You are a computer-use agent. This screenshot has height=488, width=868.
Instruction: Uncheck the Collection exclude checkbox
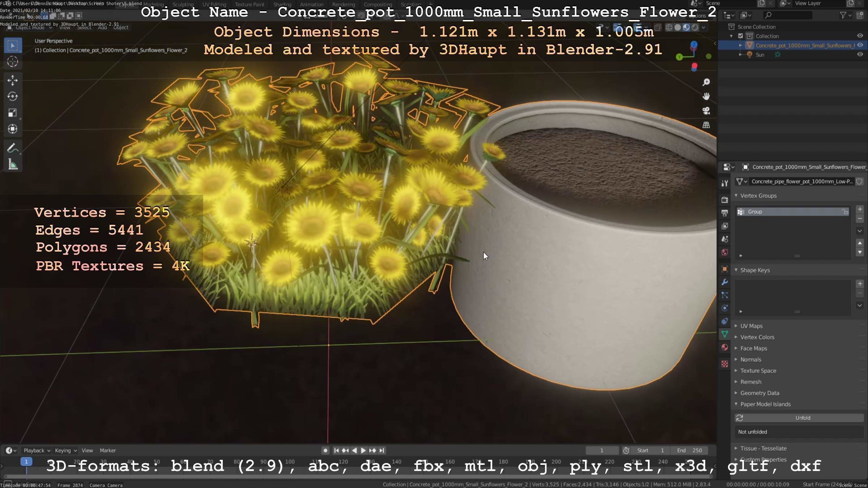tap(740, 36)
